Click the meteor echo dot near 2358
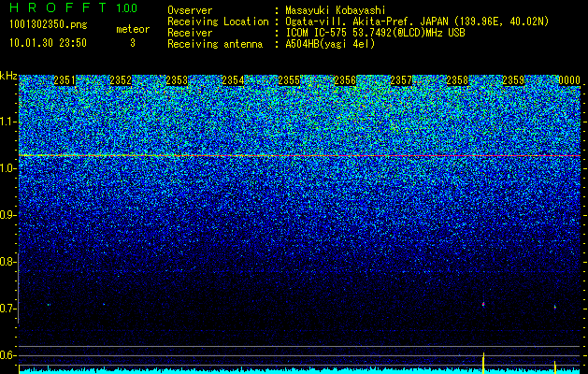This screenshot has width=588, height=374. pos(483,304)
